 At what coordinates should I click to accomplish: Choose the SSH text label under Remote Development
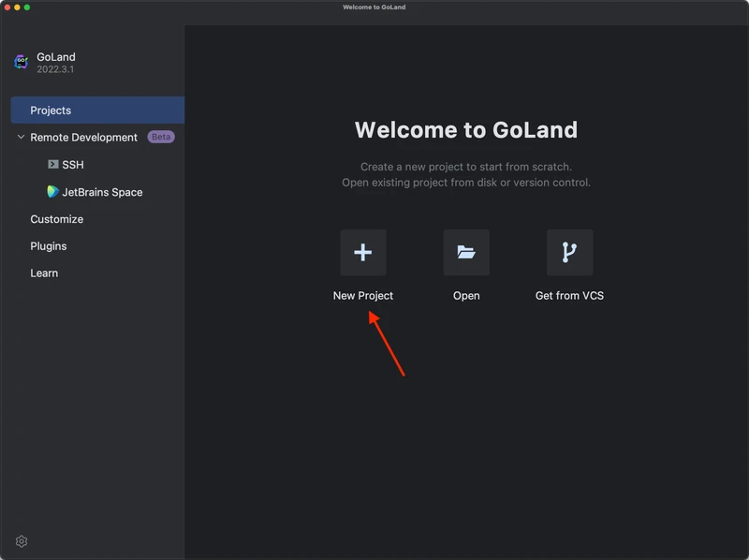point(73,165)
